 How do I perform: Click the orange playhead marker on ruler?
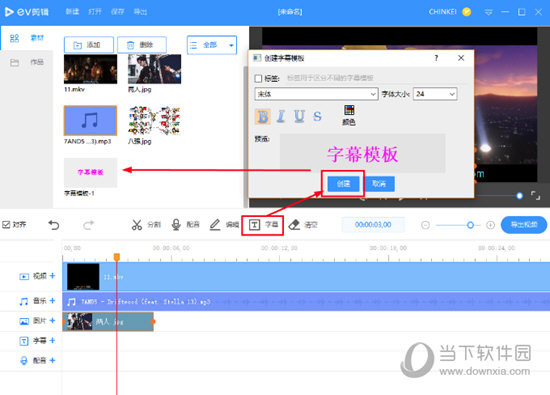point(117,257)
